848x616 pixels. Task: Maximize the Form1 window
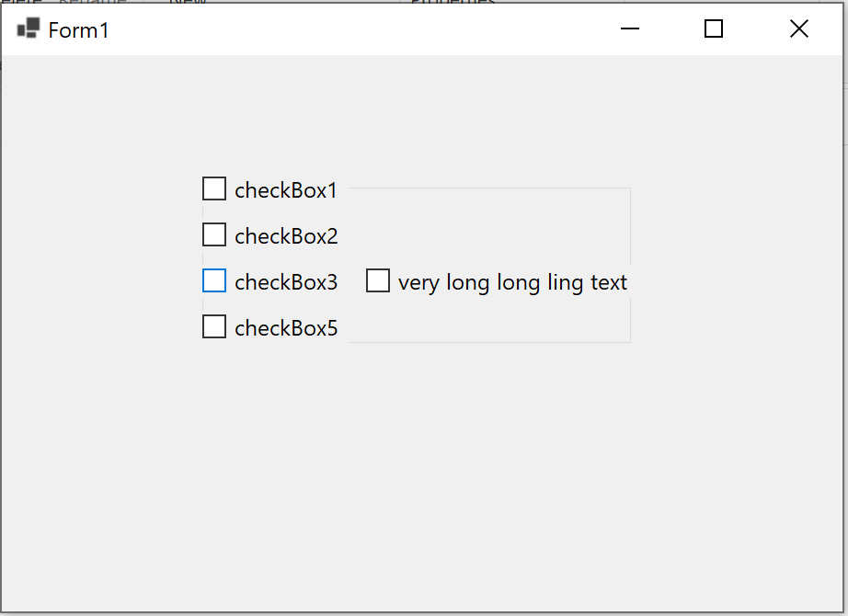click(714, 29)
